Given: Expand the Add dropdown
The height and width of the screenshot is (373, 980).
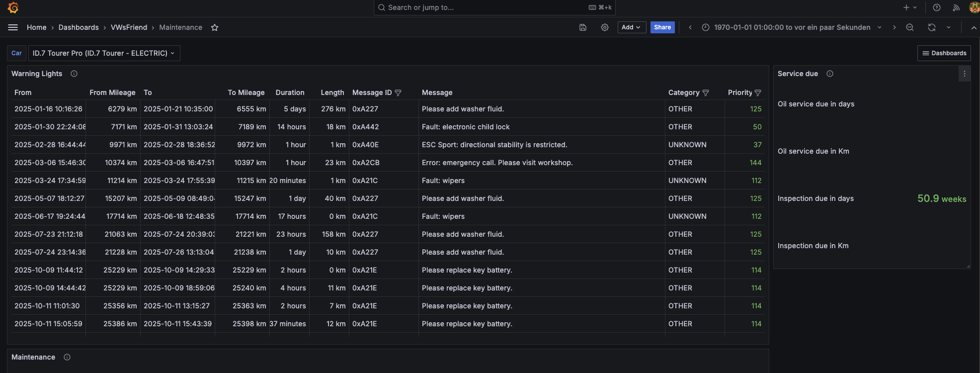Looking at the screenshot, I should (x=631, y=27).
